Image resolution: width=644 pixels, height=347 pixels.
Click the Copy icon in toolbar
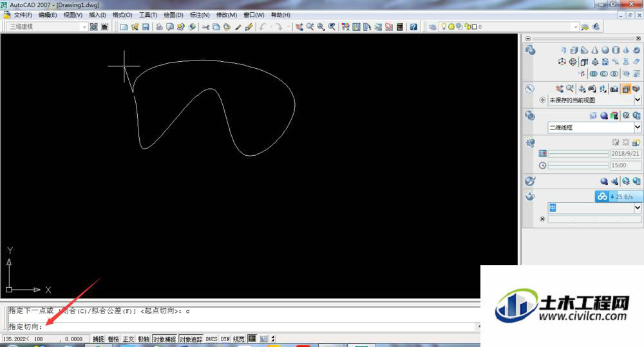pyautogui.click(x=216, y=26)
